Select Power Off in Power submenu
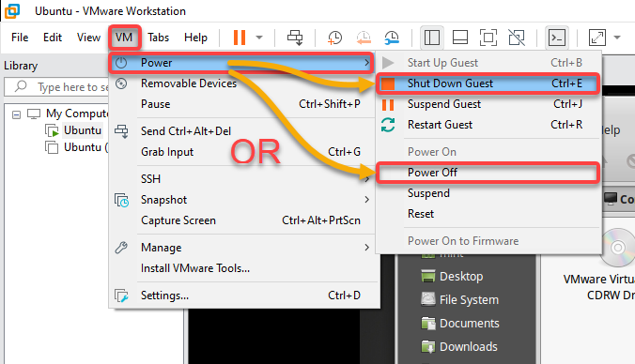The width and height of the screenshot is (635, 364). tap(488, 173)
